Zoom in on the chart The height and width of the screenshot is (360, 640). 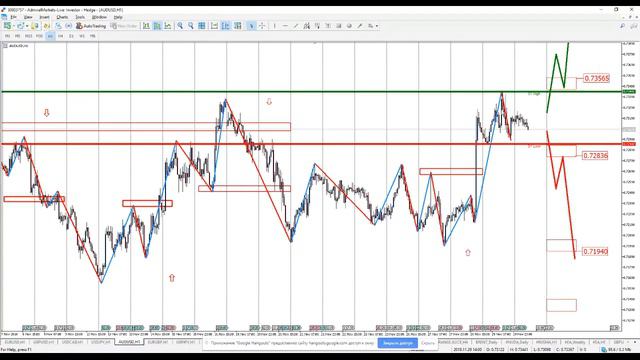pos(180,26)
